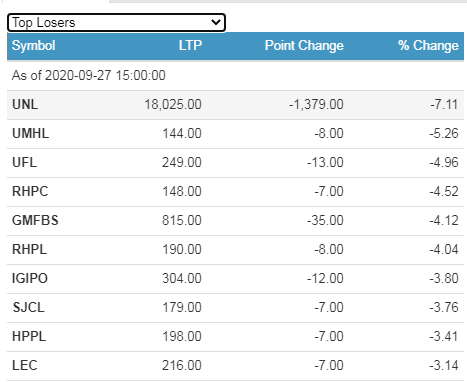This screenshot has height=383, width=467.
Task: Open the LEC stock symbol
Action: pyautogui.click(x=25, y=365)
